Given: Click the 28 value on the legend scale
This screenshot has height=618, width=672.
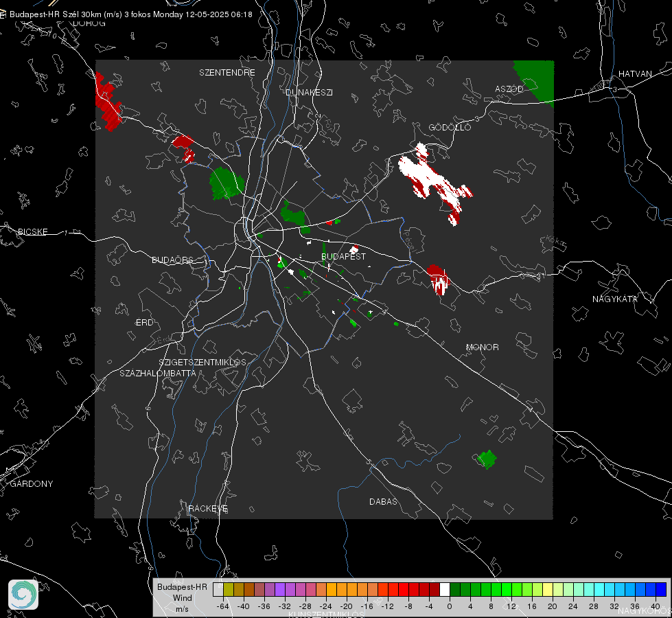Looking at the screenshot, I should click(x=593, y=606).
